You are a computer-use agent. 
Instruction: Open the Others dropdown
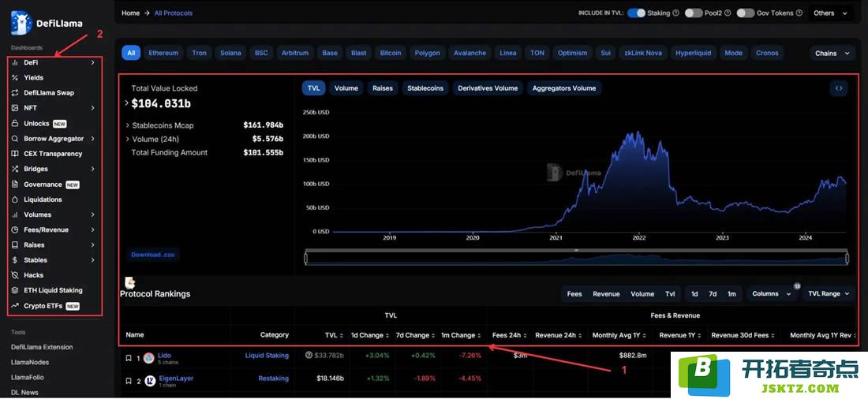830,13
